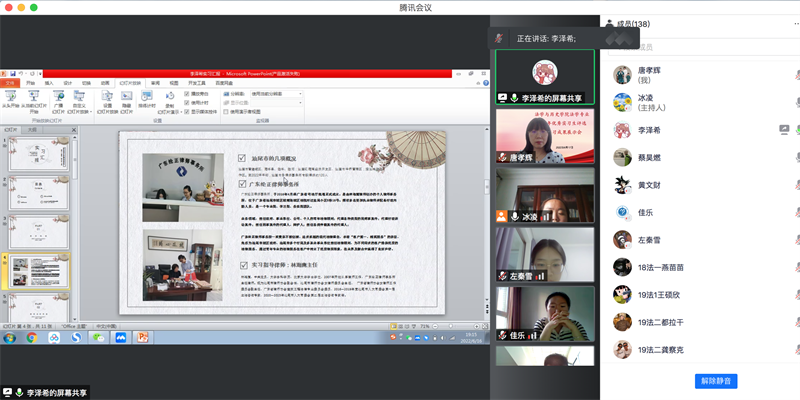This screenshot has height=400, width=800.
Task: Click the undo icon in quick access toolbar
Action: tap(20, 74)
